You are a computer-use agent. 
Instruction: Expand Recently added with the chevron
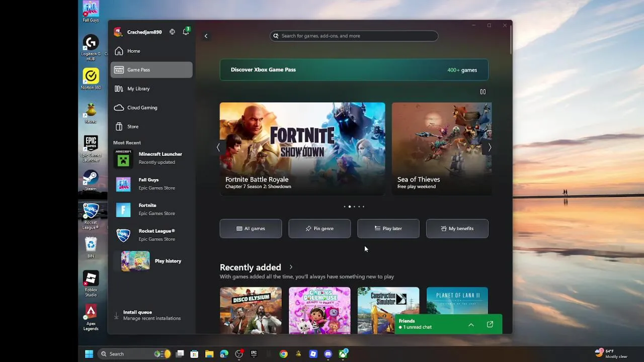(291, 267)
